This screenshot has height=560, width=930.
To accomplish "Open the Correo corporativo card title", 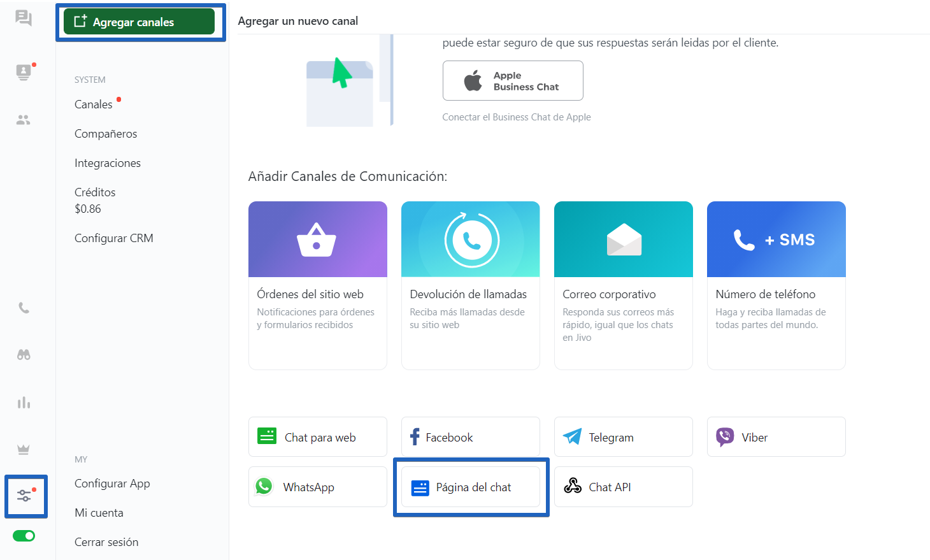I will [x=609, y=294].
